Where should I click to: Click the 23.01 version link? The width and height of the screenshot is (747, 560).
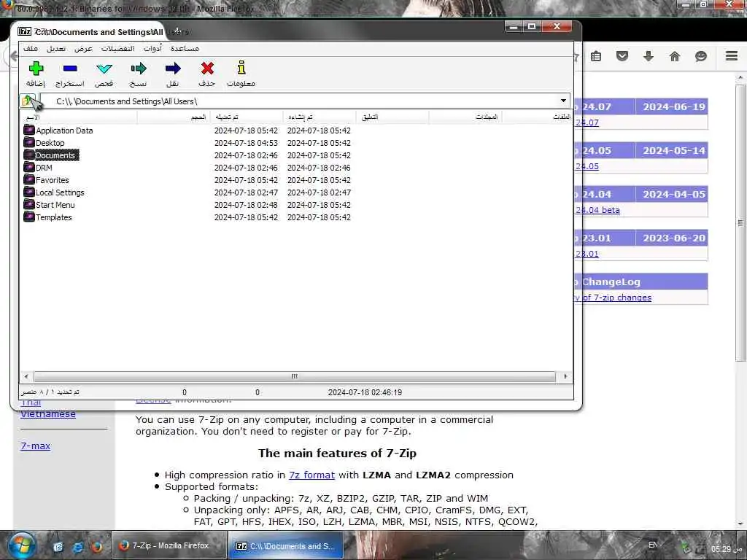(x=587, y=254)
